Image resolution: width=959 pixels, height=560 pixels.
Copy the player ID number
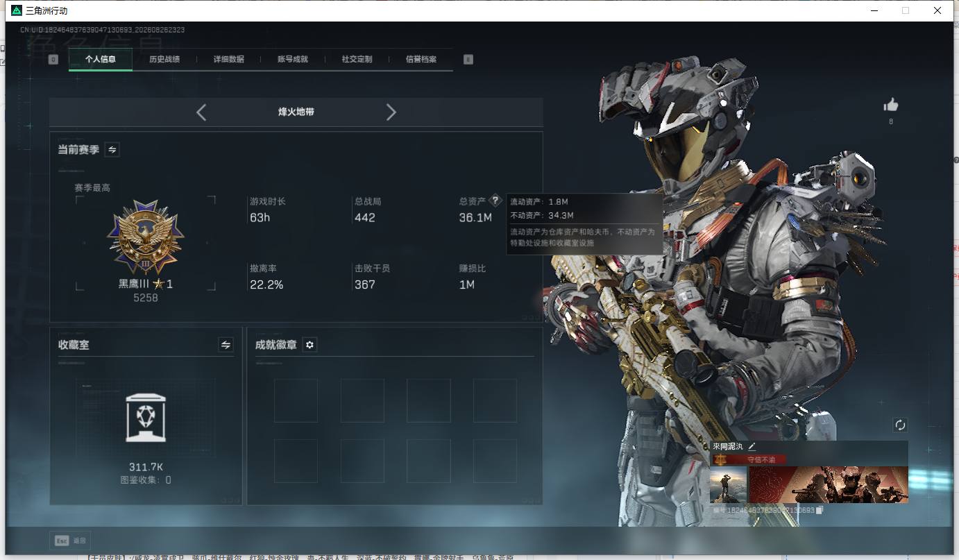coord(820,511)
